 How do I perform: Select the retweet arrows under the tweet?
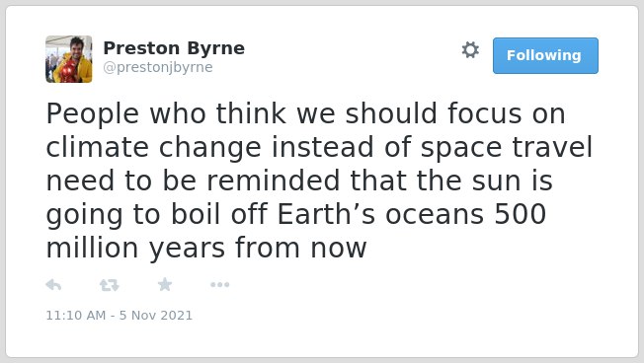tap(110, 285)
